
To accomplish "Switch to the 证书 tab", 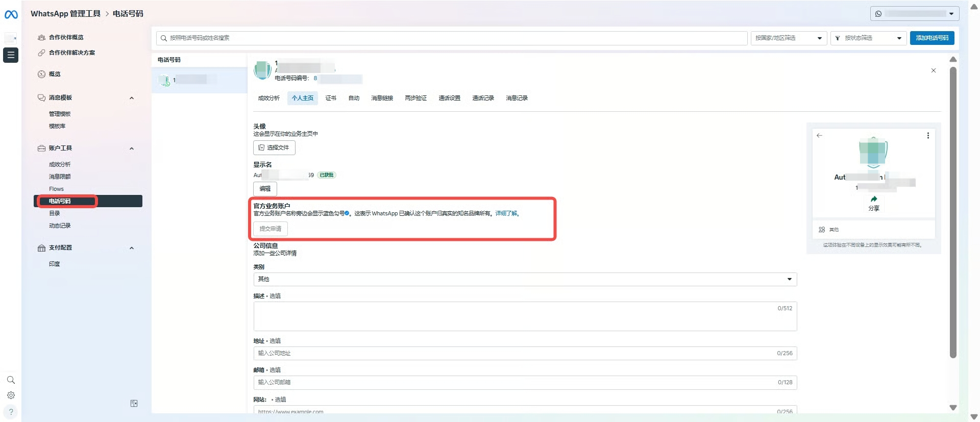I will pos(331,98).
